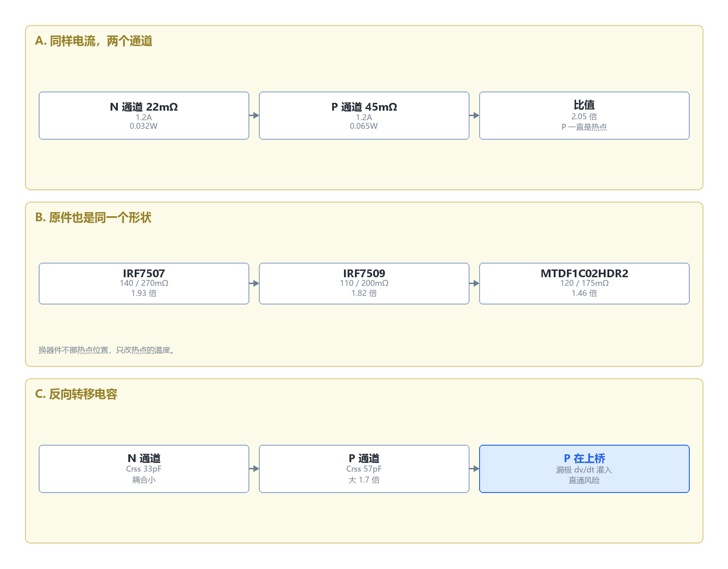Click section title C. 反向转移电容
The image size is (728, 569).
point(76,394)
